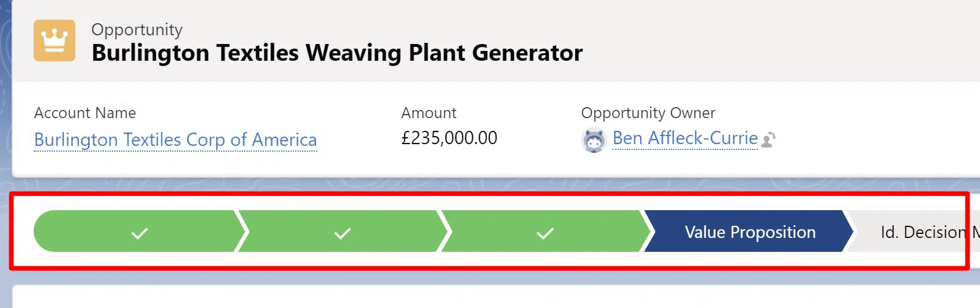This screenshot has height=308, width=980.
Task: Click the Opportunity record type label above the title
Action: [x=137, y=30]
